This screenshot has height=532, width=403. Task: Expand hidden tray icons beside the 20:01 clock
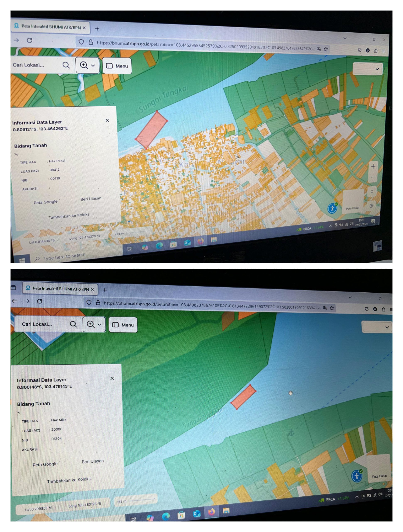330,226
